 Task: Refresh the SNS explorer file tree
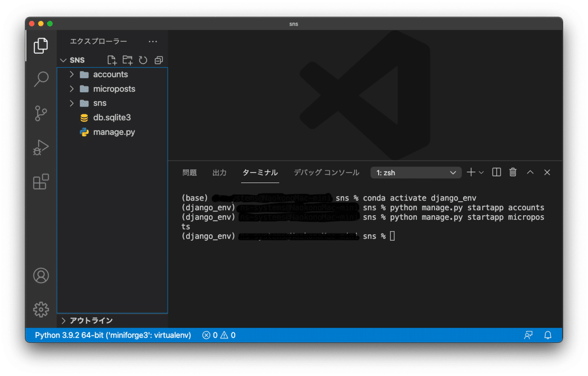point(143,59)
